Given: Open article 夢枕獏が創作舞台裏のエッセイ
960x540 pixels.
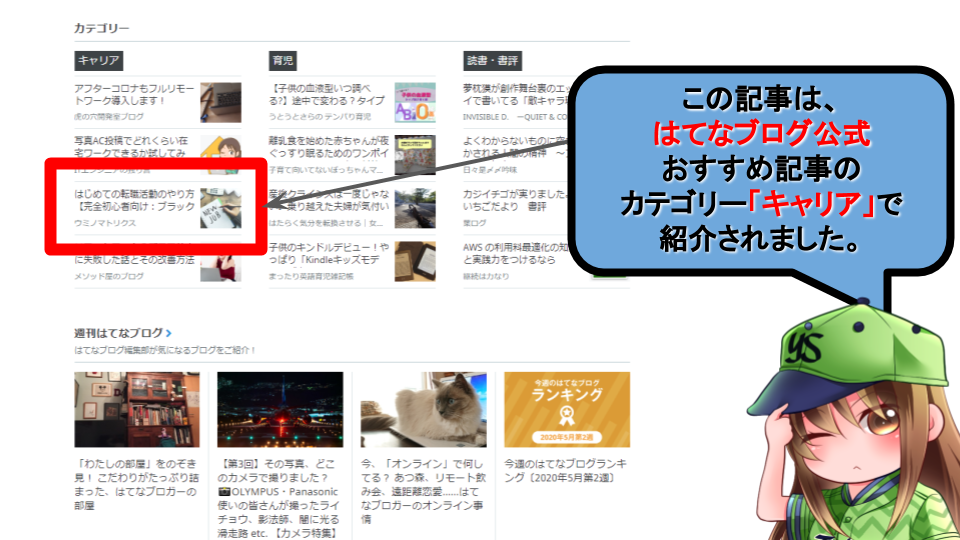Looking at the screenshot, I should point(516,94).
